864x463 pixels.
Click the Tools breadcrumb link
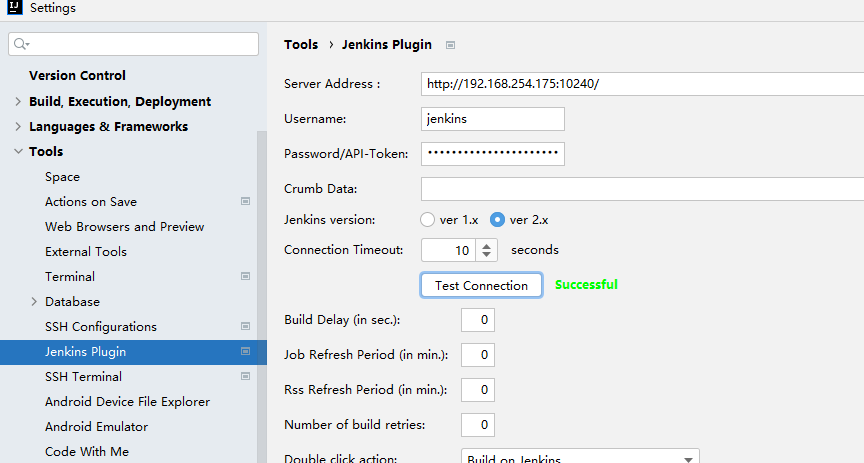[x=301, y=45]
